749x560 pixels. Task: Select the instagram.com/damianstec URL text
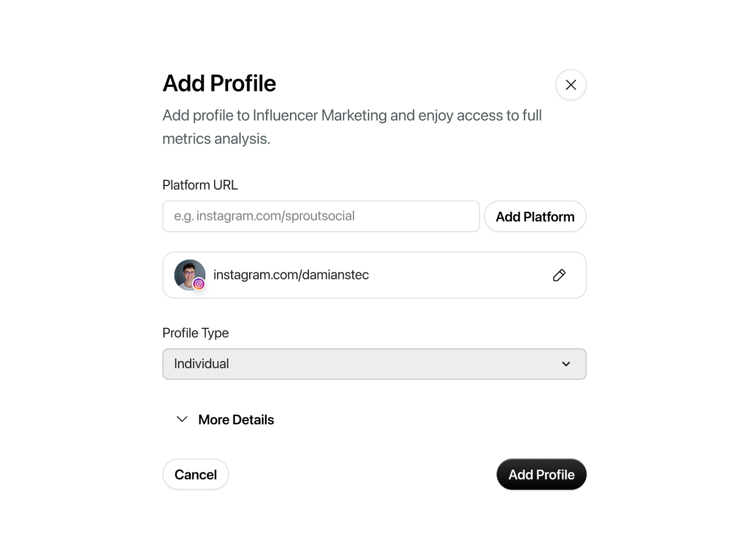(291, 275)
